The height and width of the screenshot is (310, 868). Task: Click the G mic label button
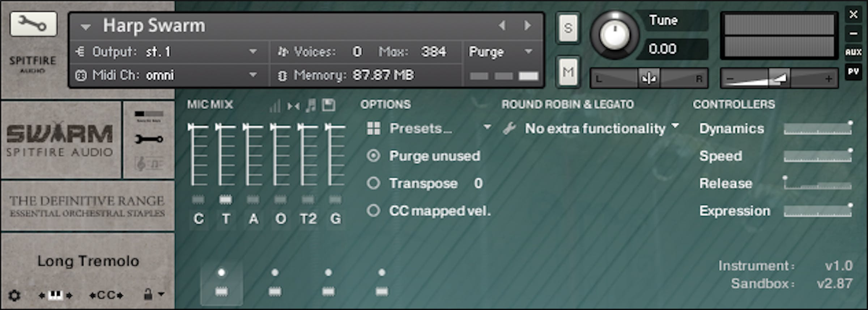click(336, 219)
